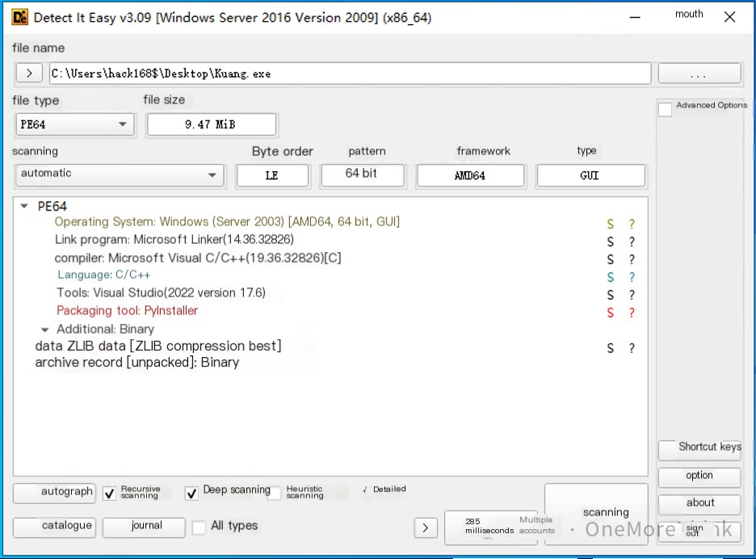
Task: Click the ? icon beside PyInstaller row
Action: (x=632, y=313)
